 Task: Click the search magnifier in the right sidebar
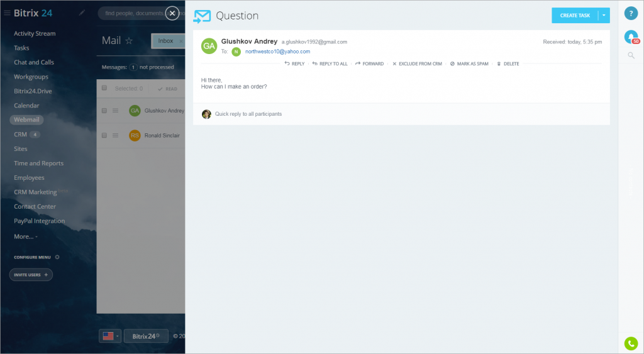(x=631, y=55)
